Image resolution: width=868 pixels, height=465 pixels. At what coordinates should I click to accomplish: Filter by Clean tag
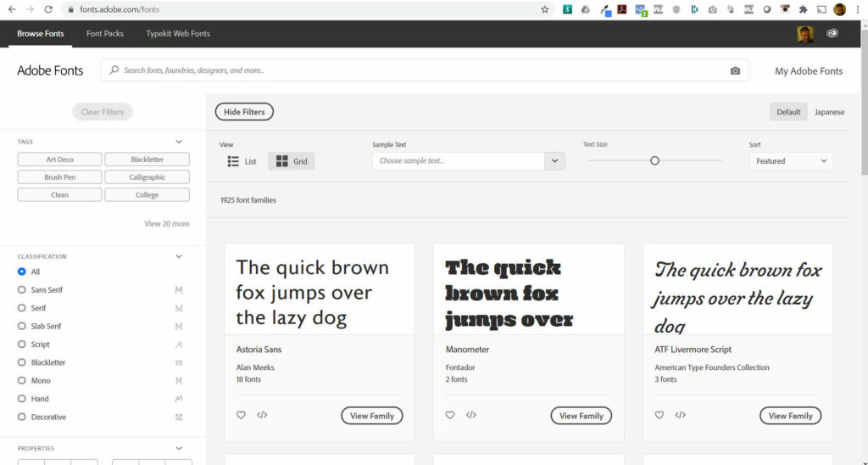[60, 195]
